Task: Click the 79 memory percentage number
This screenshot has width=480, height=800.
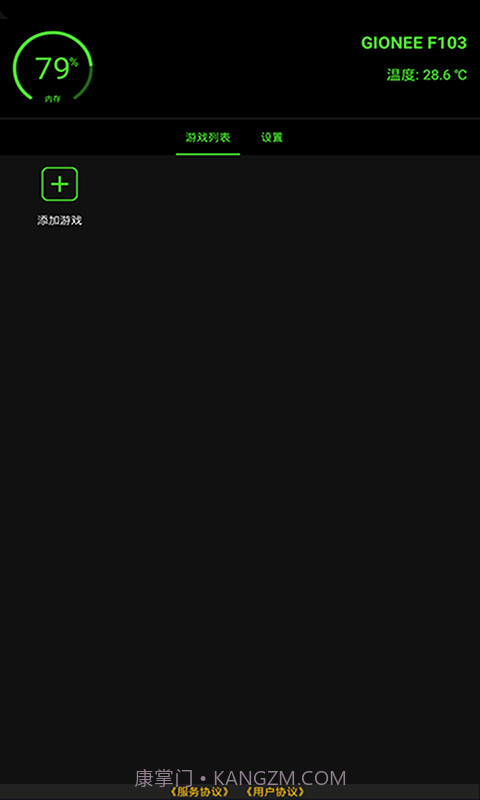Action: click(52, 68)
